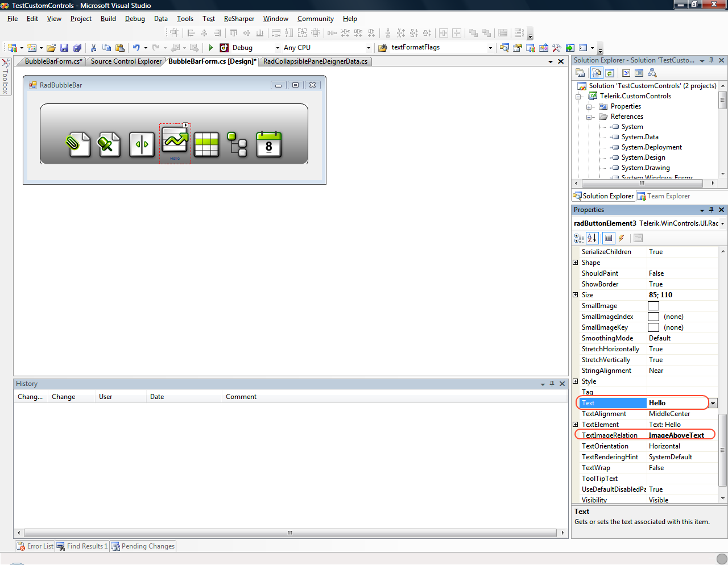Undo the last action

coord(136,48)
